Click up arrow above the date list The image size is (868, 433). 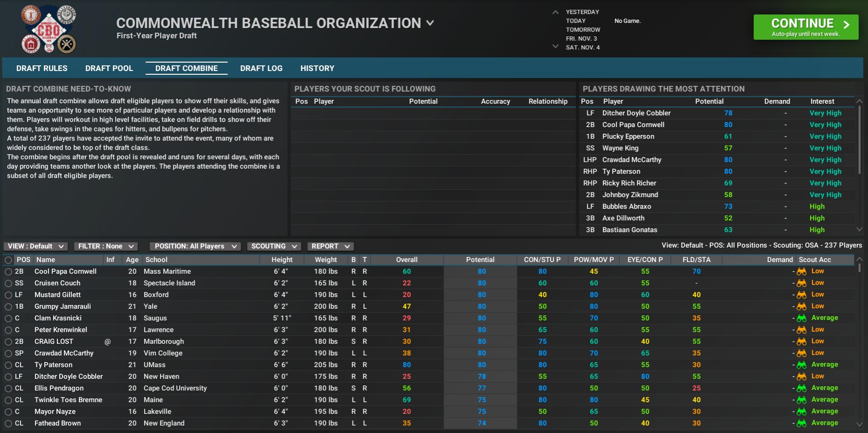(x=555, y=12)
